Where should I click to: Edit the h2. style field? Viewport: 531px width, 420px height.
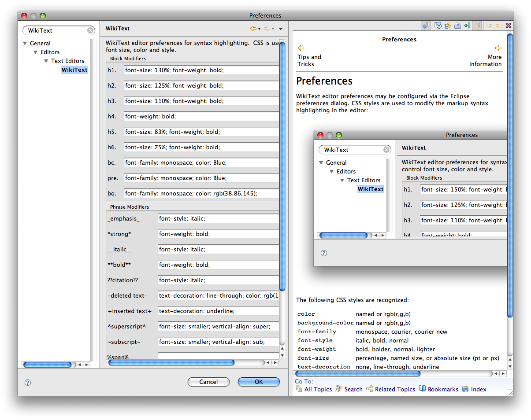[x=201, y=85]
